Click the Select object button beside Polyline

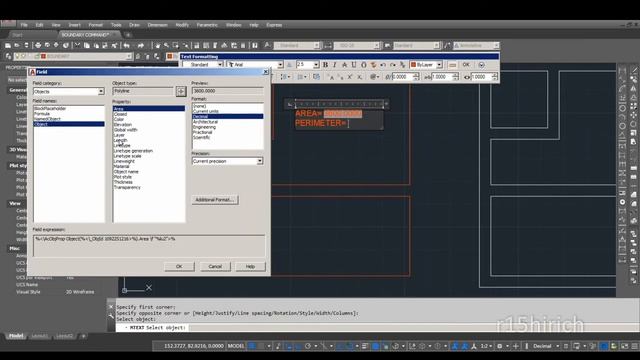[181, 91]
